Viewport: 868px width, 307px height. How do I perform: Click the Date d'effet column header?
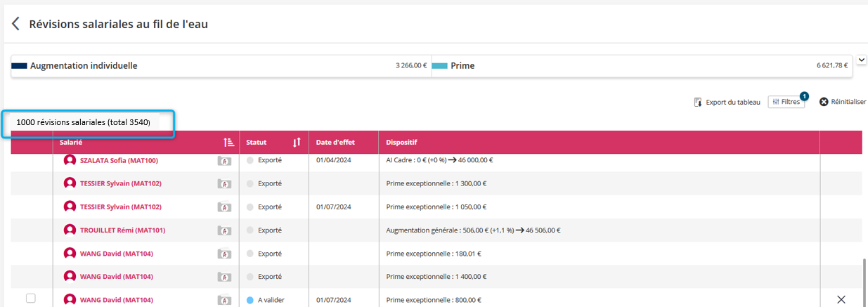(x=335, y=143)
